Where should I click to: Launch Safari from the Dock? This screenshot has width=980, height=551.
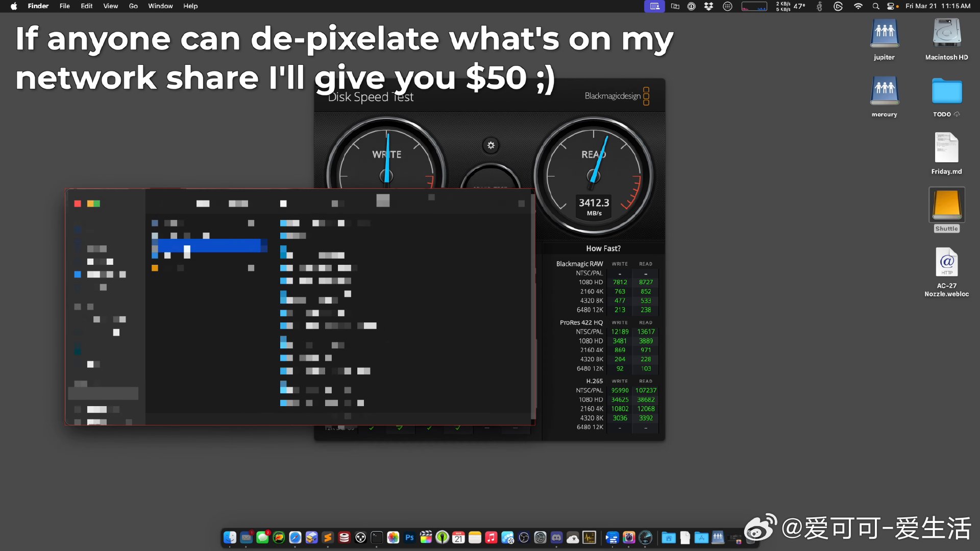click(x=295, y=537)
